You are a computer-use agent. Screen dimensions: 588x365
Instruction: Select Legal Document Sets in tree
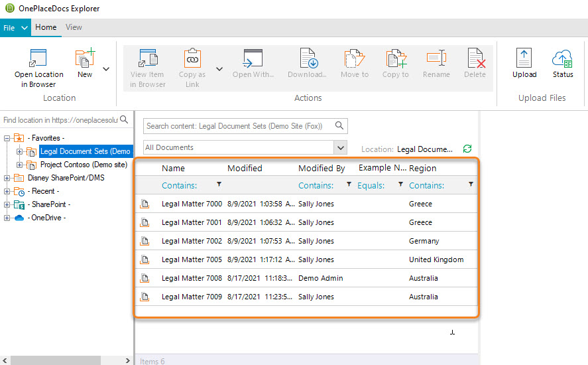pos(86,151)
